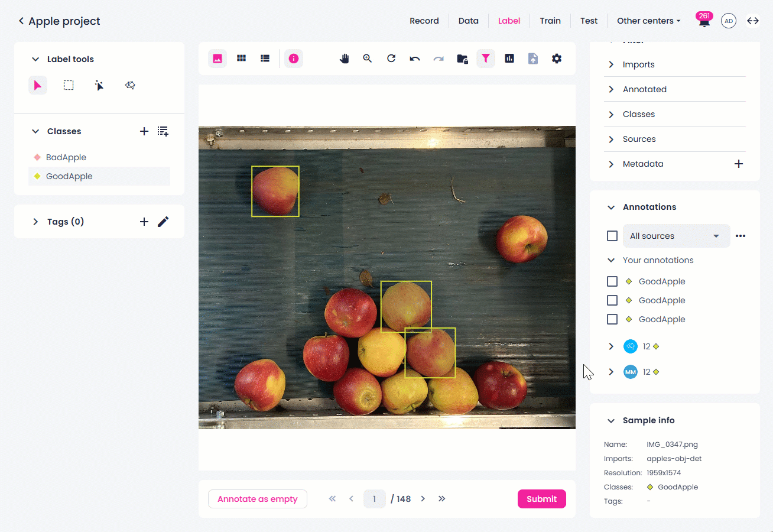Image resolution: width=773 pixels, height=532 pixels.
Task: Open the class list add icon
Action: 163,131
